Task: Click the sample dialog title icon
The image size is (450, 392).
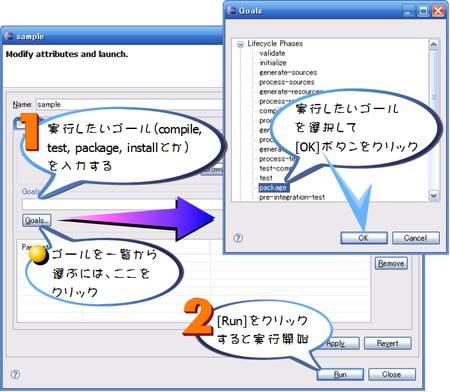Action: click(x=9, y=36)
